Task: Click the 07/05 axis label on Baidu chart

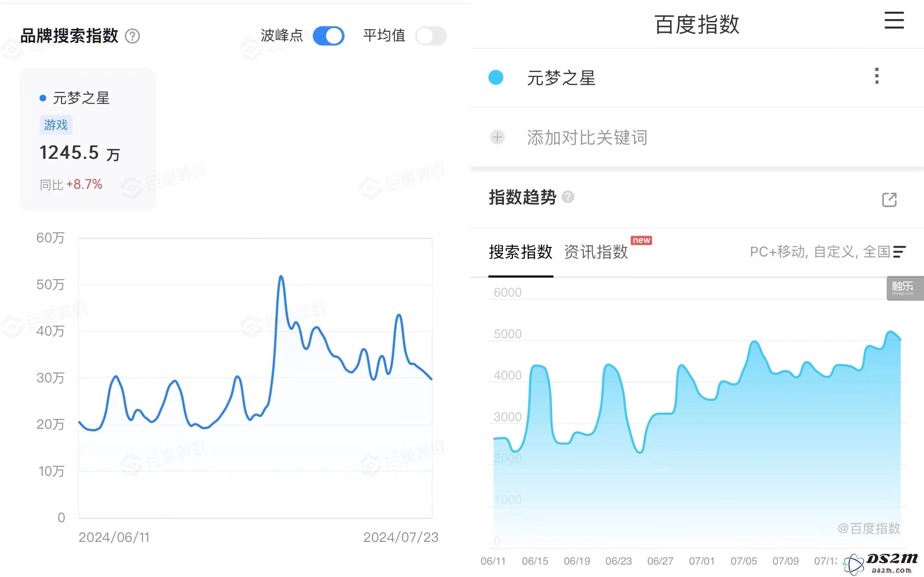Action: click(744, 561)
